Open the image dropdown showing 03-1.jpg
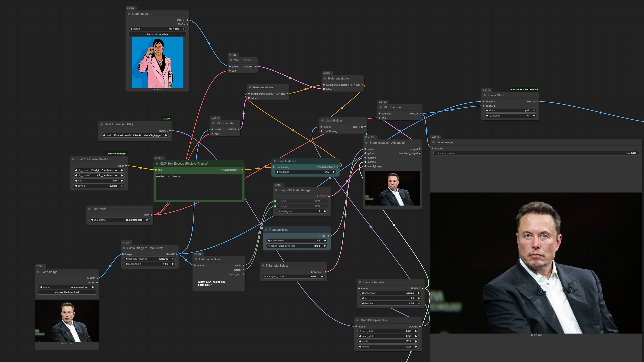Image resolution: width=644 pixels, height=362 pixels. coord(158,29)
